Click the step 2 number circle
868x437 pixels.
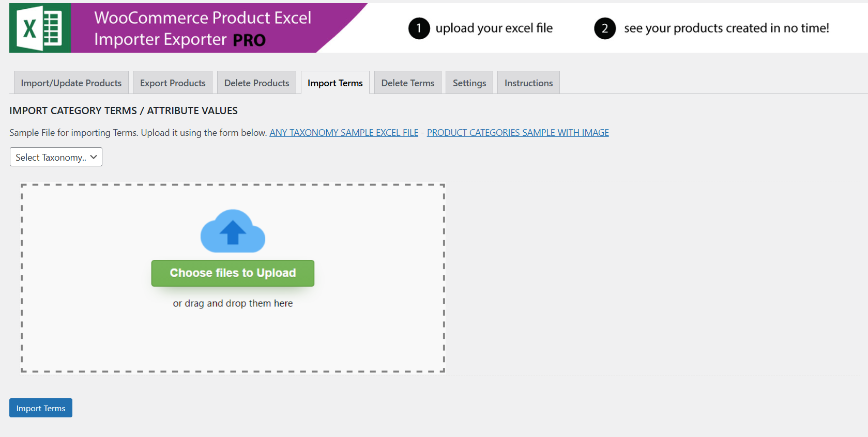[x=604, y=28]
